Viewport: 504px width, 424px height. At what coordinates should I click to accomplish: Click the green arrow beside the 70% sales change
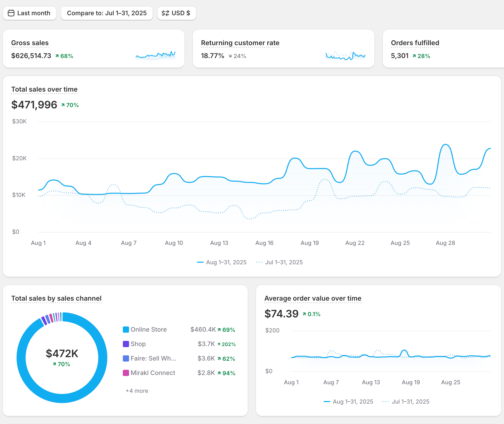(x=63, y=105)
